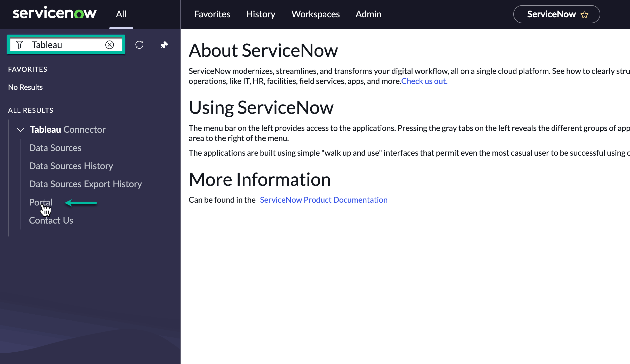
Task: Toggle the favorite star beside ServiceNow button
Action: tap(584, 14)
